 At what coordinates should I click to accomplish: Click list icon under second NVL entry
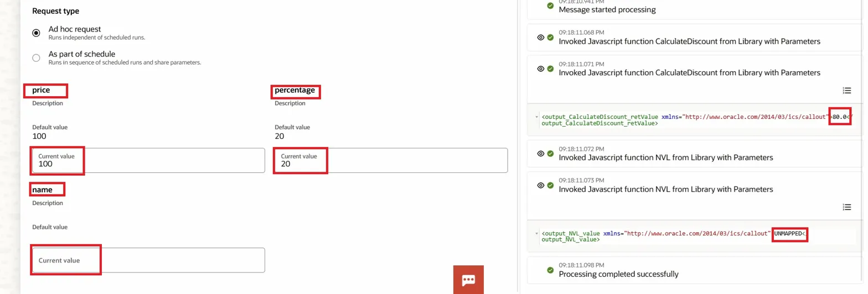[846, 207]
